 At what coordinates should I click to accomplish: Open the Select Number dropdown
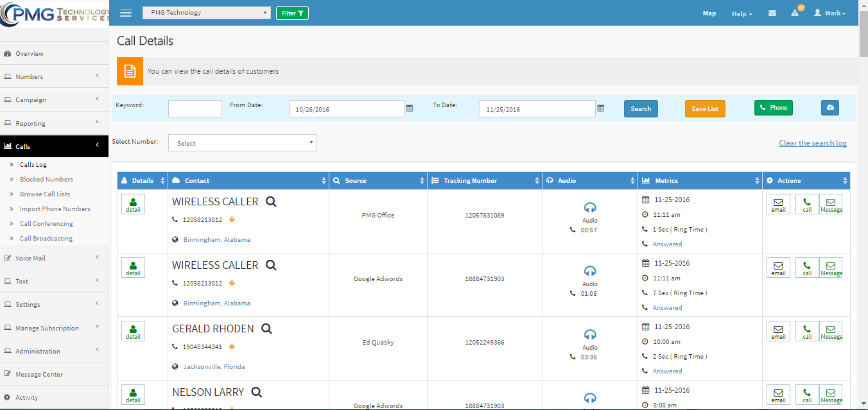click(243, 143)
